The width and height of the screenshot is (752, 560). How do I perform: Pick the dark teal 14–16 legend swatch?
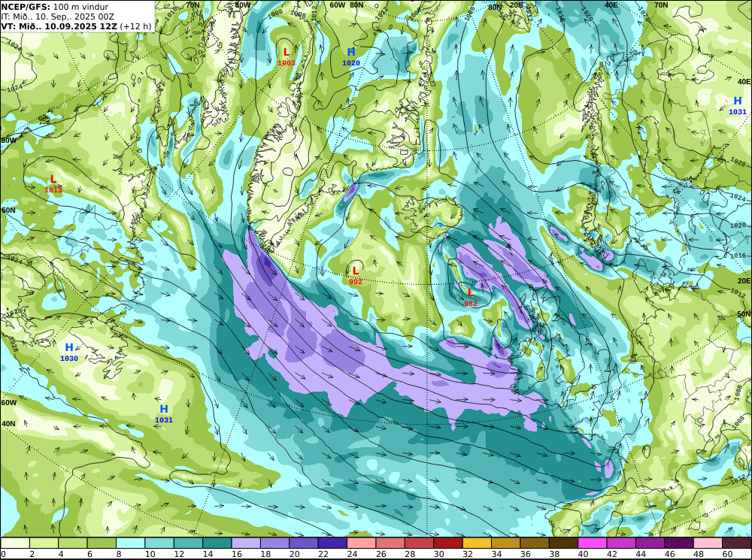[217, 543]
